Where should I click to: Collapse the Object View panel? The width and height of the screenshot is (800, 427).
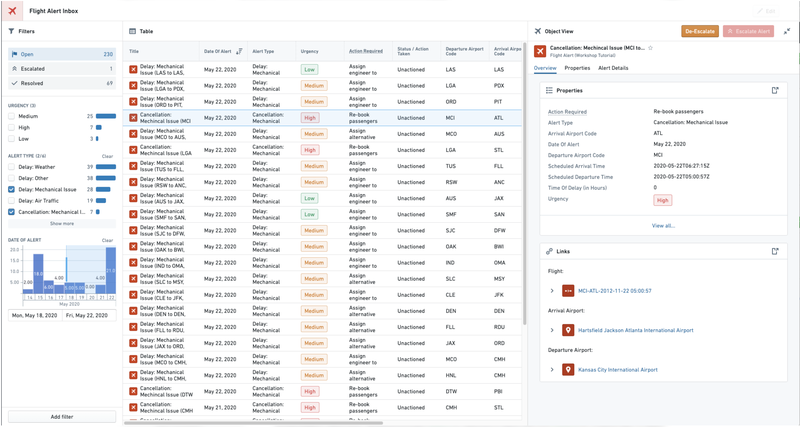pos(787,31)
